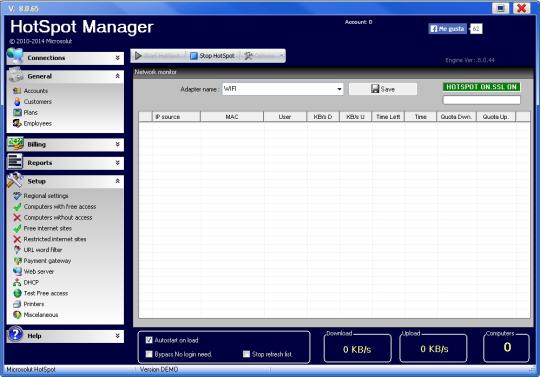Click the Stop HotSpot toolbar button
This screenshot has height=377, width=540.
[x=212, y=56]
